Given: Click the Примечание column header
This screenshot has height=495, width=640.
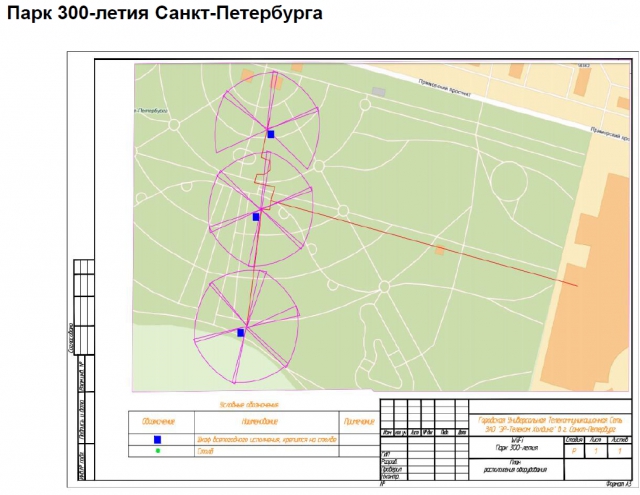Looking at the screenshot, I should pyautogui.click(x=359, y=421).
